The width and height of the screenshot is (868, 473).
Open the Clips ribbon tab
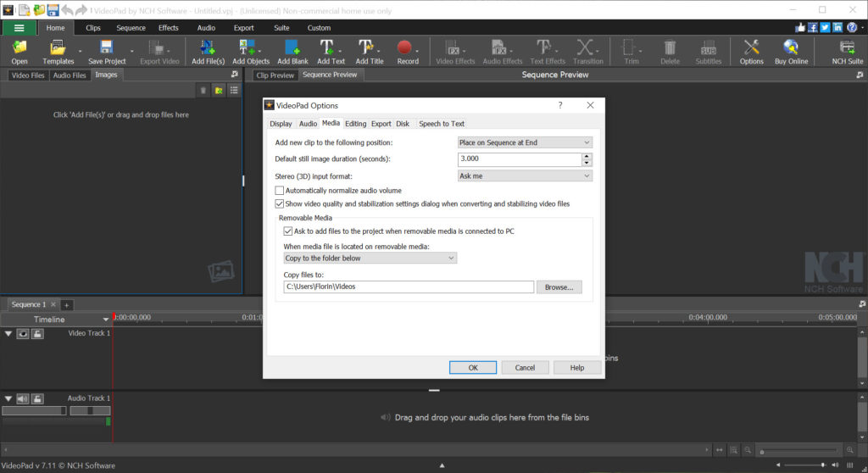coord(93,28)
